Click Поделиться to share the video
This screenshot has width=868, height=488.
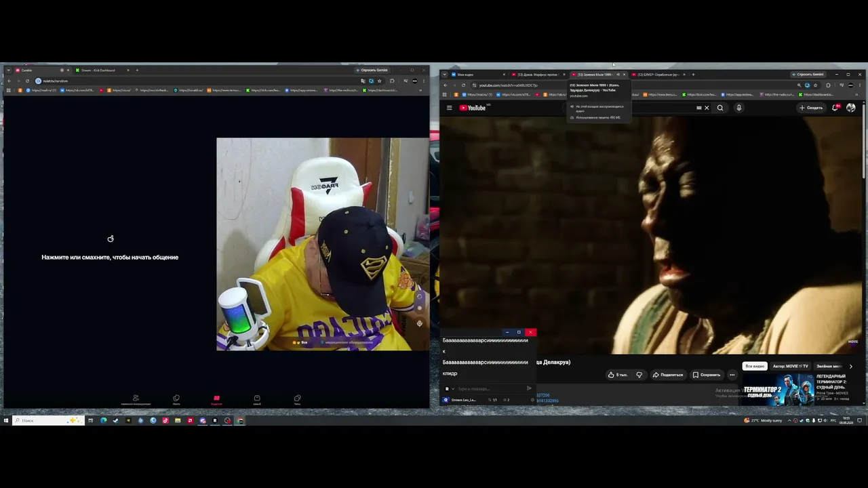click(x=668, y=375)
